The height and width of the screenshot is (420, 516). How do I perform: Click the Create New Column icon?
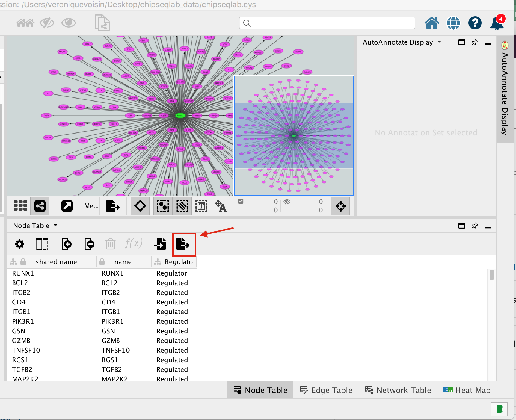coord(66,244)
